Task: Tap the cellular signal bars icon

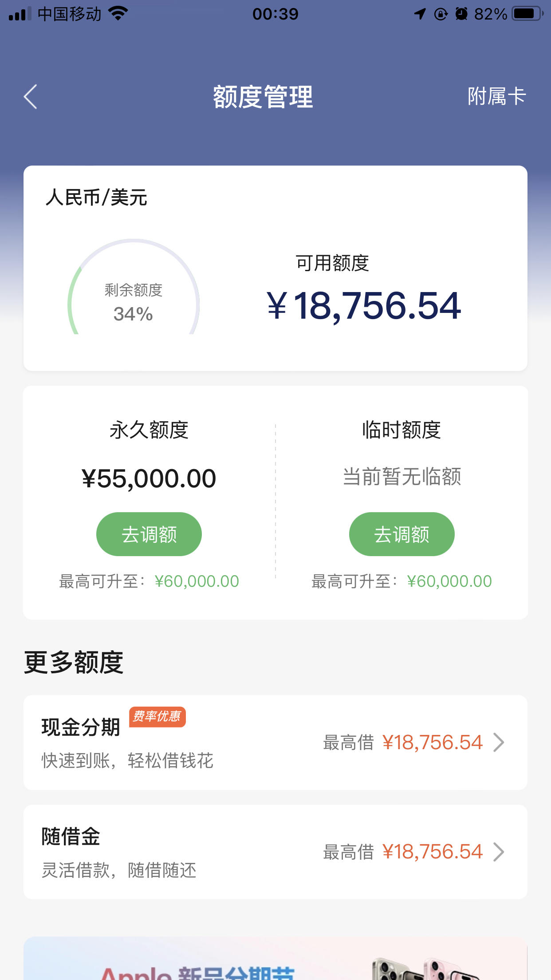Action: pos(20,14)
